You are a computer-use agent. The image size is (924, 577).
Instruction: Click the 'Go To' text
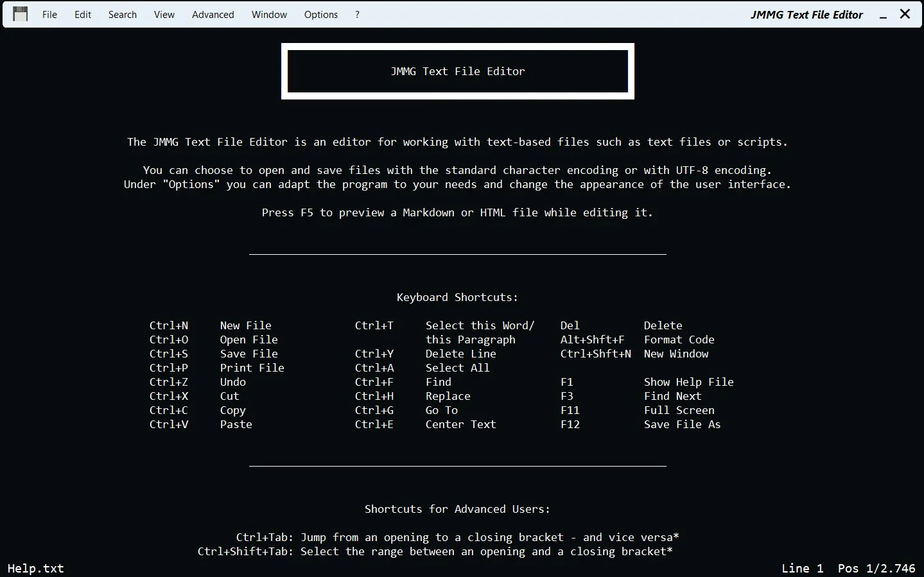click(x=442, y=410)
